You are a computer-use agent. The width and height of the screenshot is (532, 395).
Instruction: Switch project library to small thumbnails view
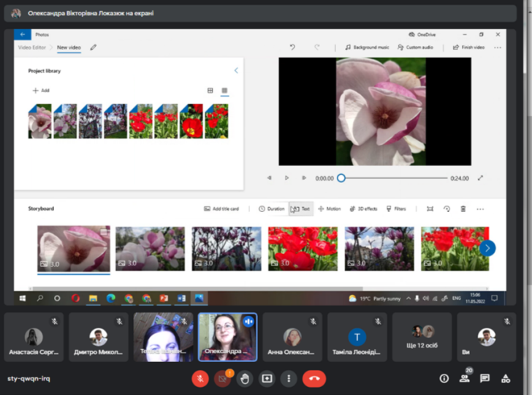(224, 91)
